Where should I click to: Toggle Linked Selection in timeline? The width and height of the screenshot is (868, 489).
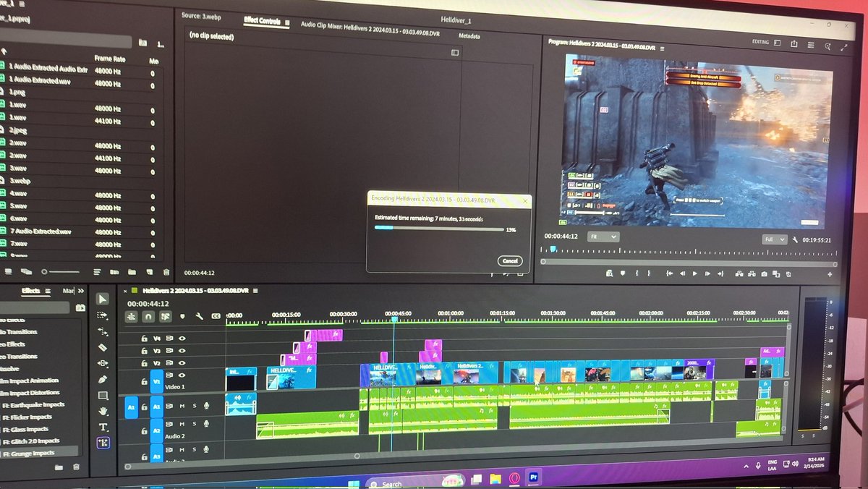165,316
